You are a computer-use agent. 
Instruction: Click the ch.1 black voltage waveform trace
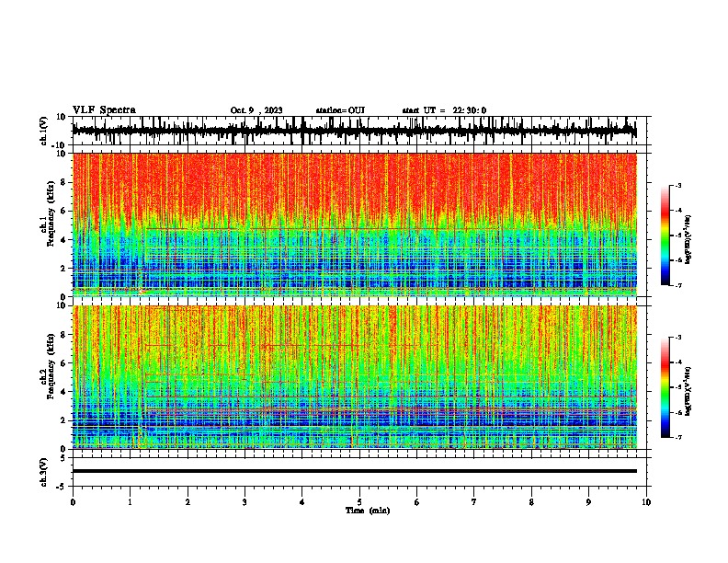coord(354,131)
